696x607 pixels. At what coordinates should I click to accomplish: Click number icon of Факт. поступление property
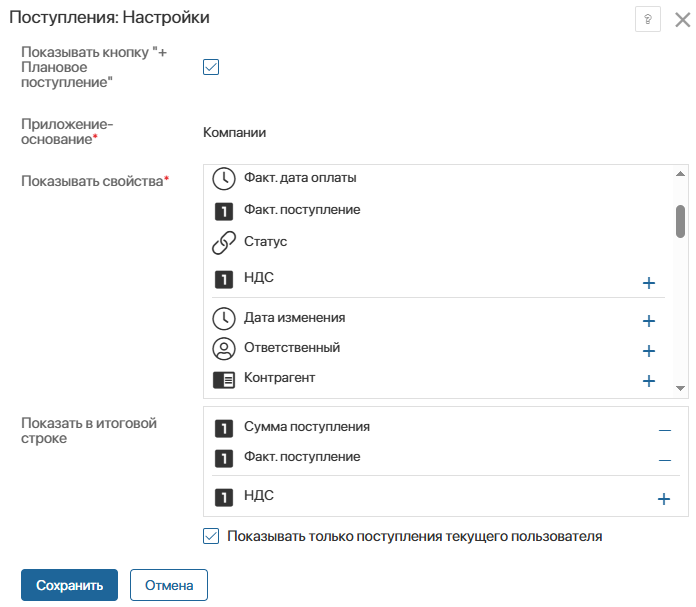224,211
